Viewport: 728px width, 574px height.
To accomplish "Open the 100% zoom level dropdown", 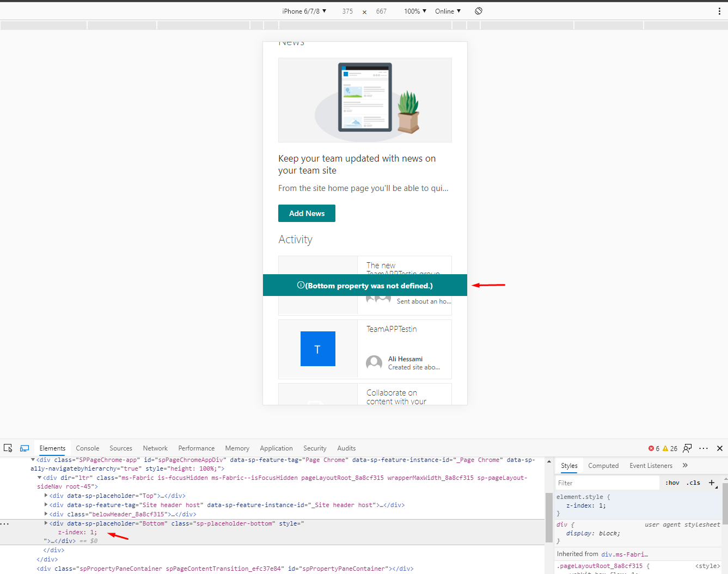I will point(414,11).
